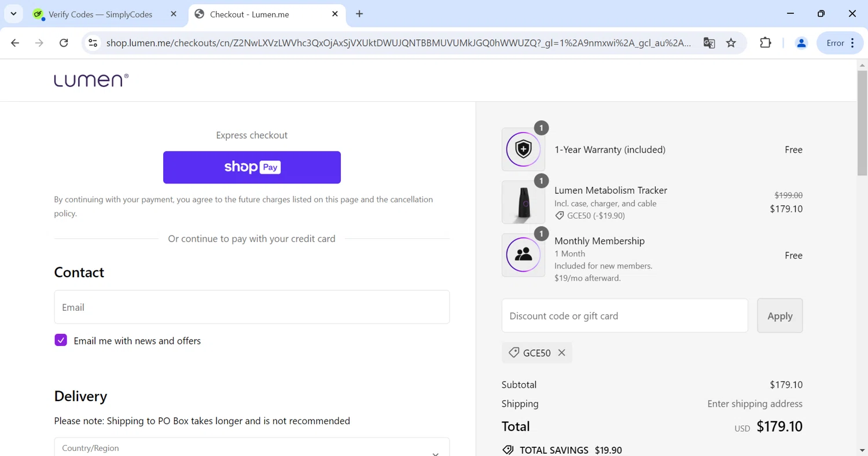The image size is (868, 456).
Task: Expand the Country/Region dropdown
Action: (252, 448)
